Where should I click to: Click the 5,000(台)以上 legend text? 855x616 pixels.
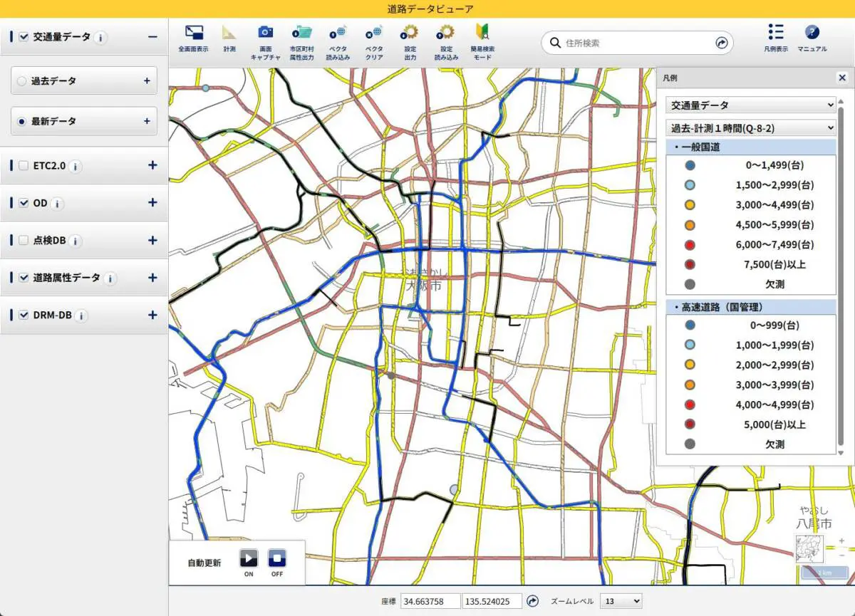coord(774,425)
